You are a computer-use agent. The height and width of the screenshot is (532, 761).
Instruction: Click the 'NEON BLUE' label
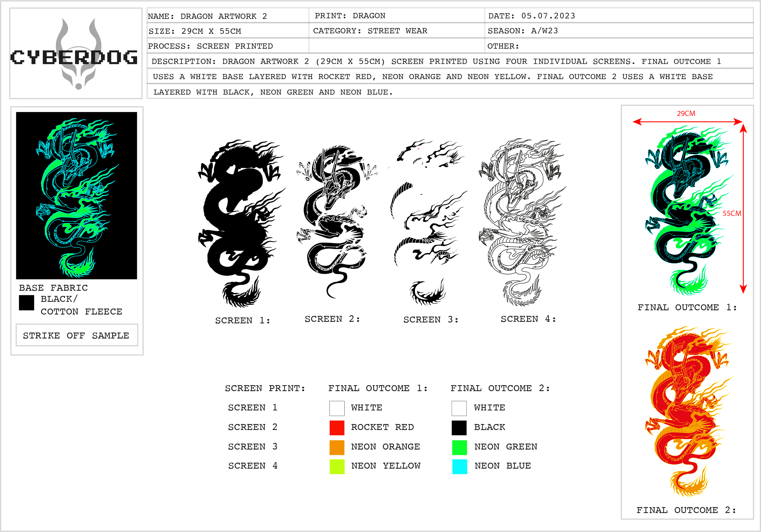[x=503, y=466]
